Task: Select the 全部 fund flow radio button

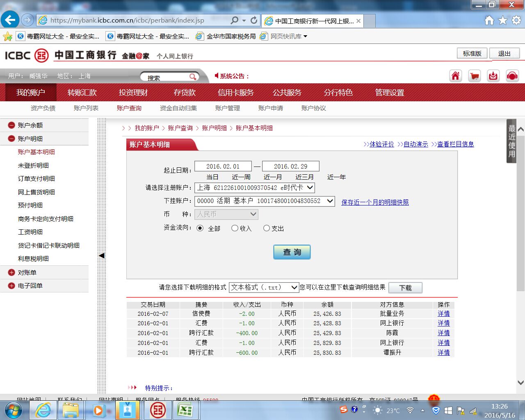Action: click(x=200, y=228)
